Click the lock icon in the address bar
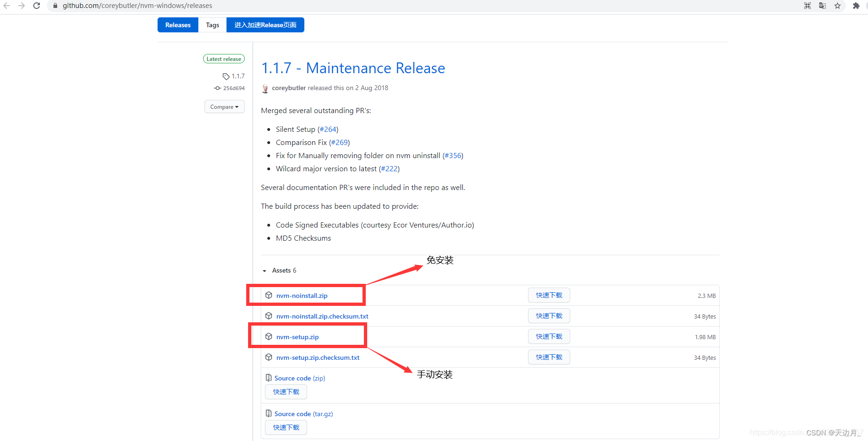This screenshot has height=441, width=868. pyautogui.click(x=55, y=6)
